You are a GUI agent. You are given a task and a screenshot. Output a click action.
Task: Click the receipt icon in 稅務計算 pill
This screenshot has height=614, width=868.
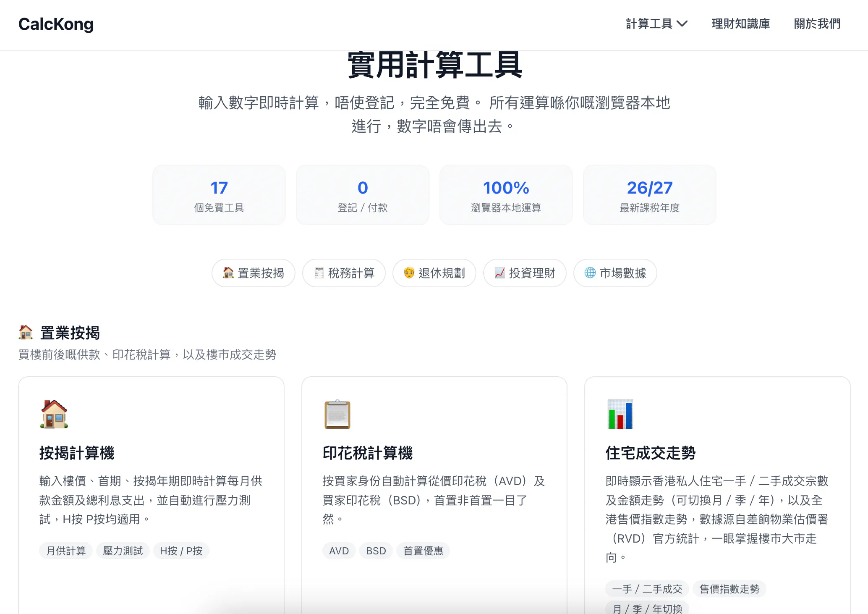[x=319, y=273]
